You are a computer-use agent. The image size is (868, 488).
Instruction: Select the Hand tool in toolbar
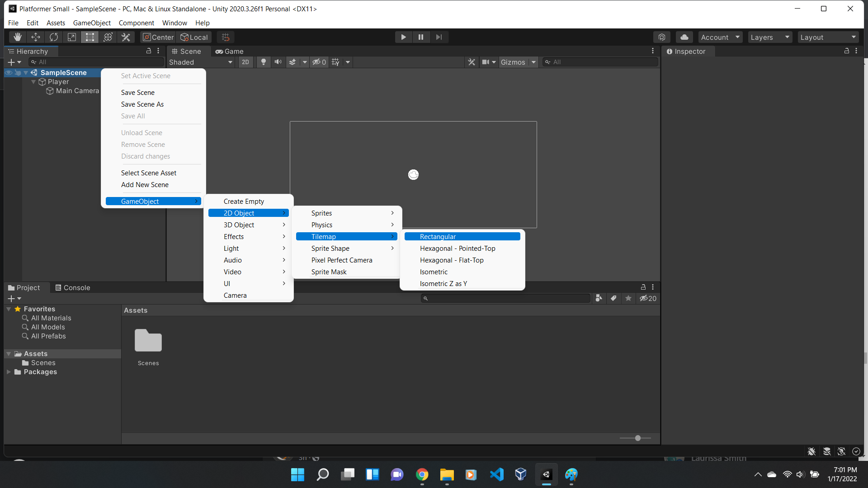(17, 37)
